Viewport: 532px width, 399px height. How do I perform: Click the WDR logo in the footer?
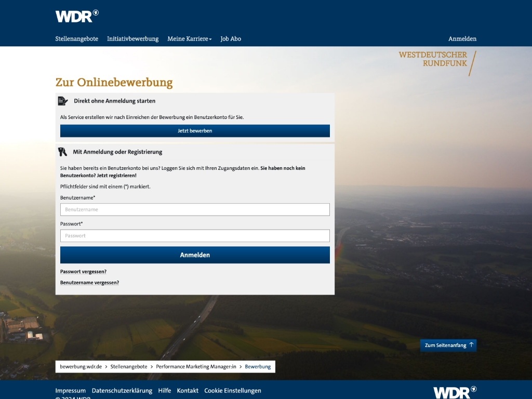pos(454,392)
